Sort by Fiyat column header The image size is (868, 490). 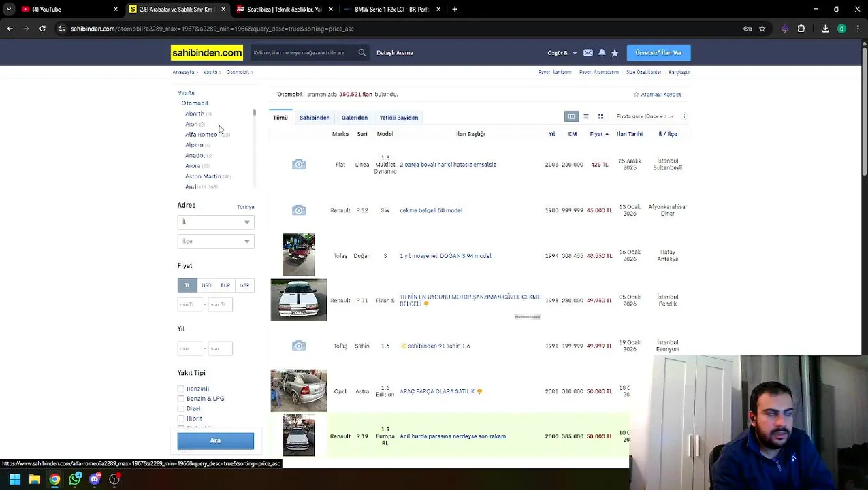(x=599, y=134)
